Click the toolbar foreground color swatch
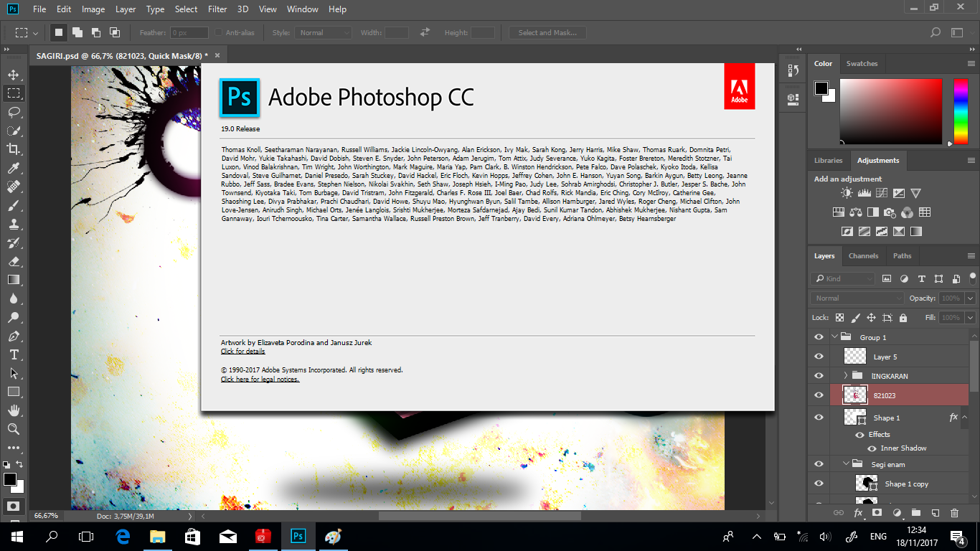Image resolution: width=980 pixels, height=551 pixels. pyautogui.click(x=10, y=479)
